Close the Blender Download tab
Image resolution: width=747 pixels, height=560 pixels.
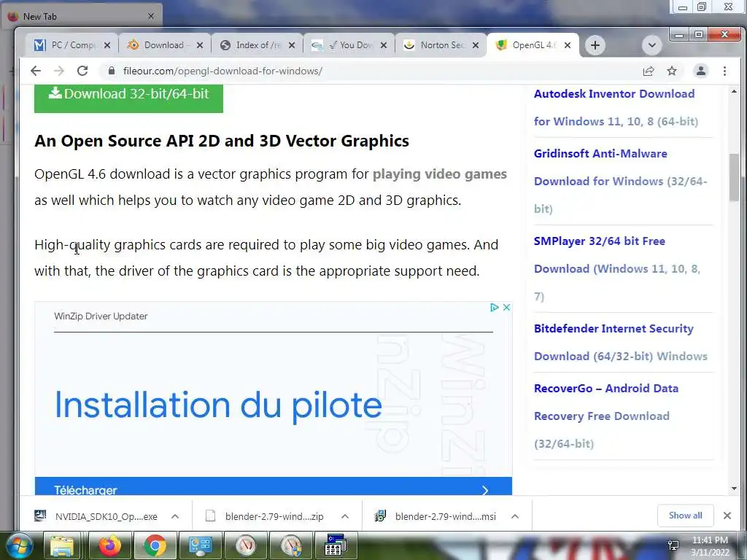(x=200, y=45)
